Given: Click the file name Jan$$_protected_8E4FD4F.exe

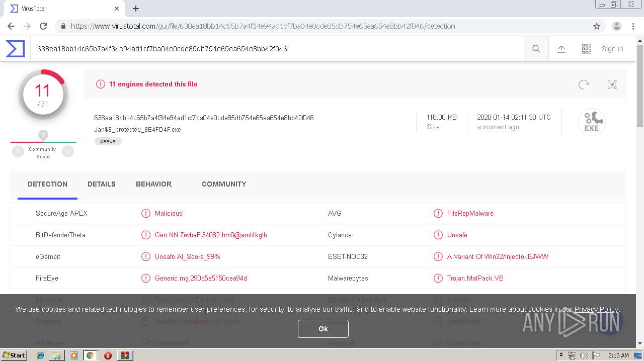Looking at the screenshot, I should pos(137,130).
